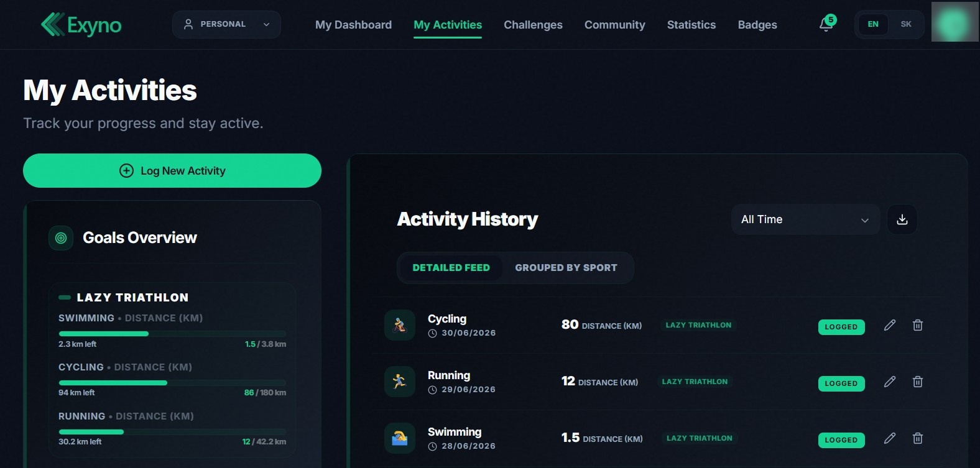Open the Challenges page

click(x=533, y=25)
